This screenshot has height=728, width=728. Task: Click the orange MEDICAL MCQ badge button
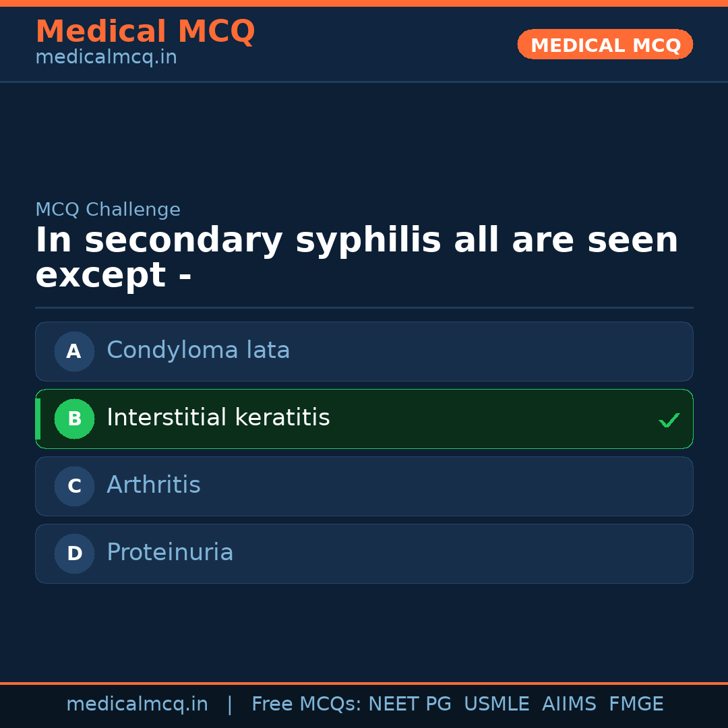[x=605, y=44]
